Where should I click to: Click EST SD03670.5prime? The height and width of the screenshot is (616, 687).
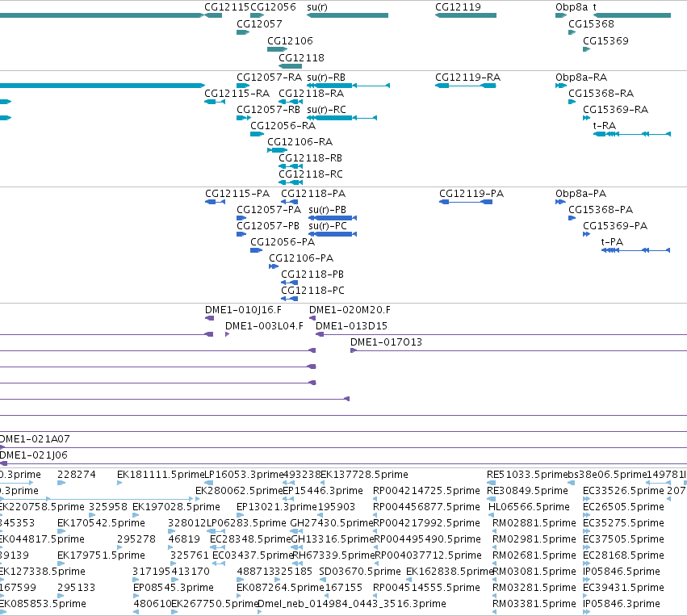coord(360,572)
